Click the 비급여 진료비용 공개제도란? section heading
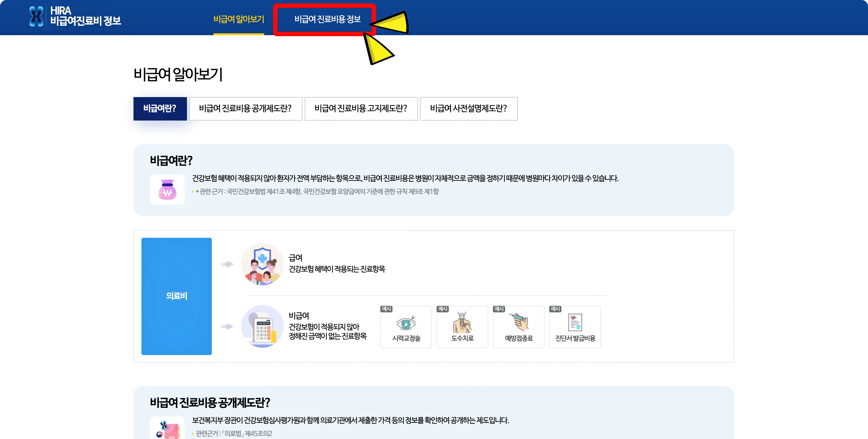The image size is (868, 439). click(x=210, y=402)
